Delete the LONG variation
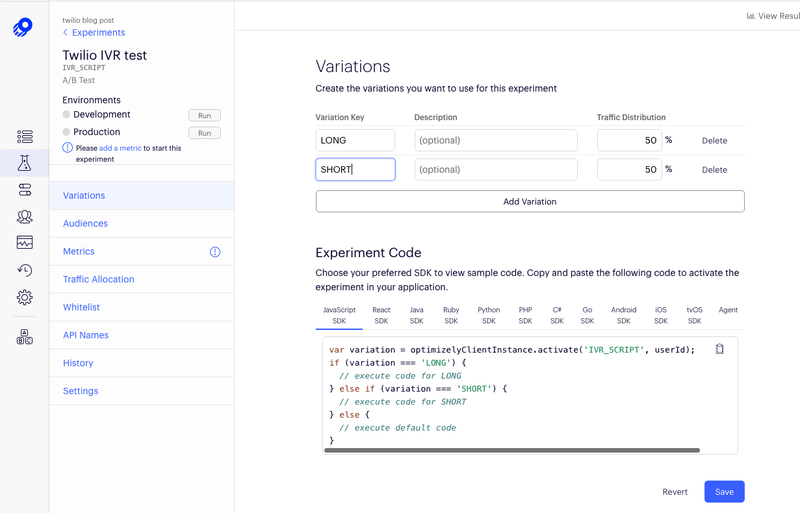Image resolution: width=800 pixels, height=513 pixels. [x=714, y=141]
